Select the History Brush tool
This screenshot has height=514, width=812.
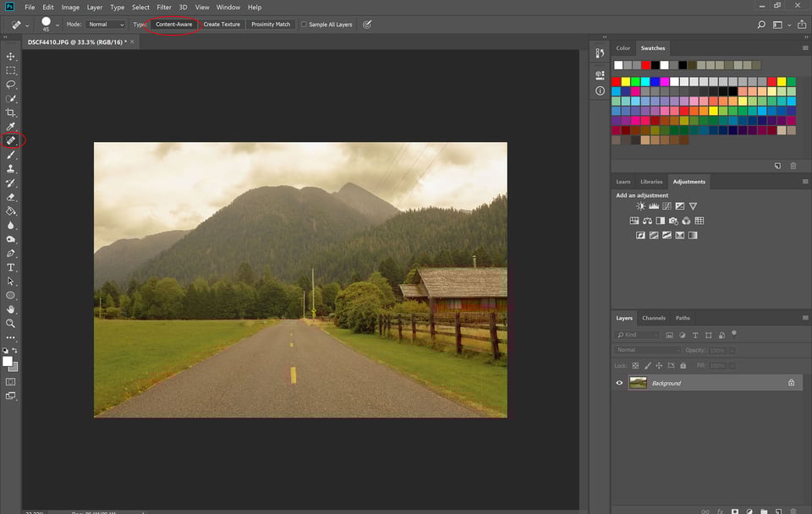coord(10,183)
